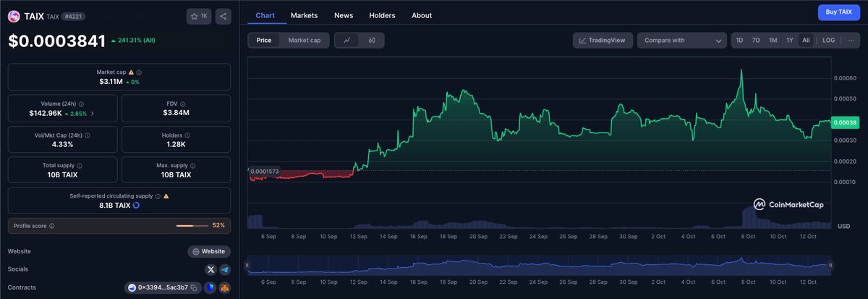Click the Market cap info icon
The image size is (868, 299).
click(x=139, y=72)
